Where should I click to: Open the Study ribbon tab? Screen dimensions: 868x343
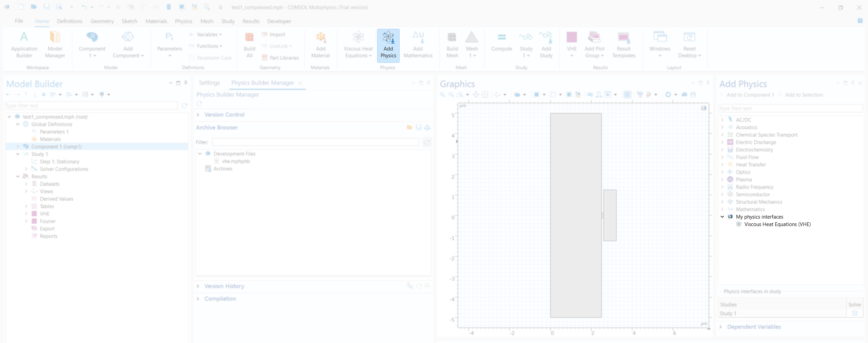(x=228, y=21)
